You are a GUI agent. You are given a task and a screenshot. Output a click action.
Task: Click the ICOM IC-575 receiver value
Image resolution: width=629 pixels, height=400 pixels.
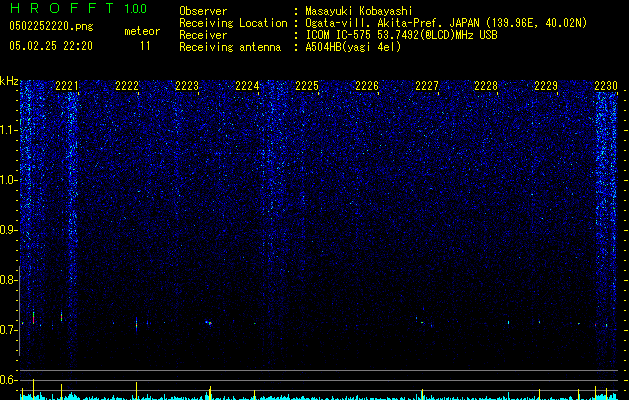tap(401, 35)
